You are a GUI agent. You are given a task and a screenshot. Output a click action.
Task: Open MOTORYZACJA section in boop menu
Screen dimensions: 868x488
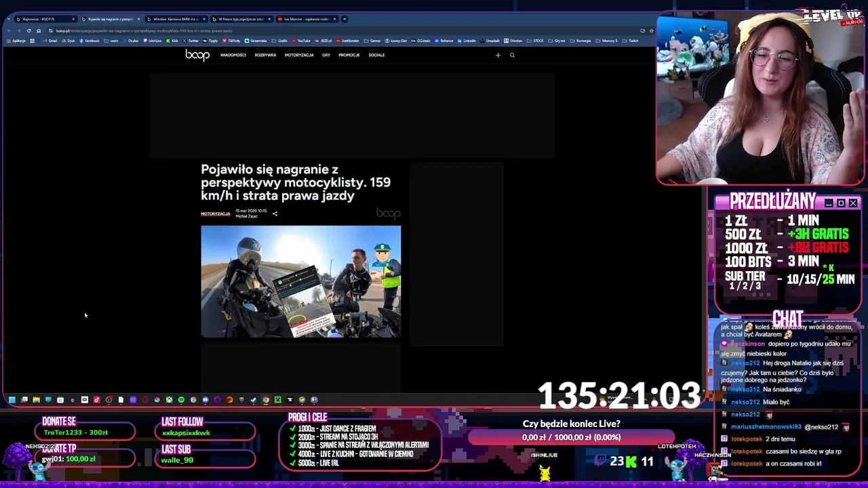299,55
